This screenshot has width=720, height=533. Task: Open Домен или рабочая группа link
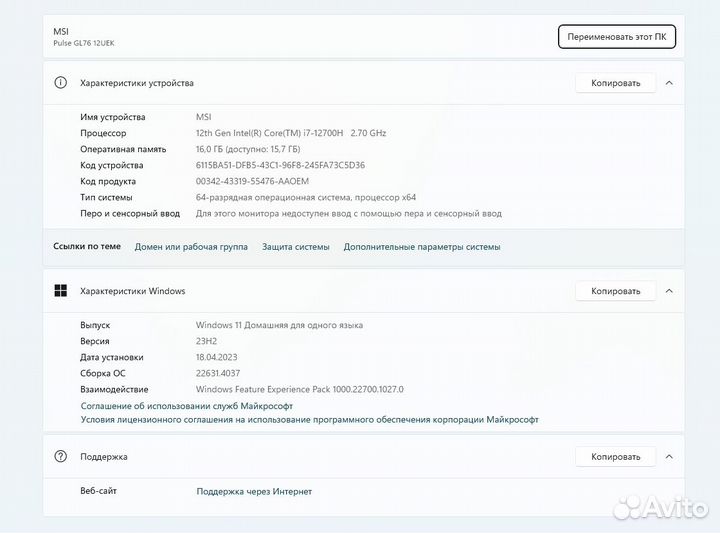click(x=191, y=247)
